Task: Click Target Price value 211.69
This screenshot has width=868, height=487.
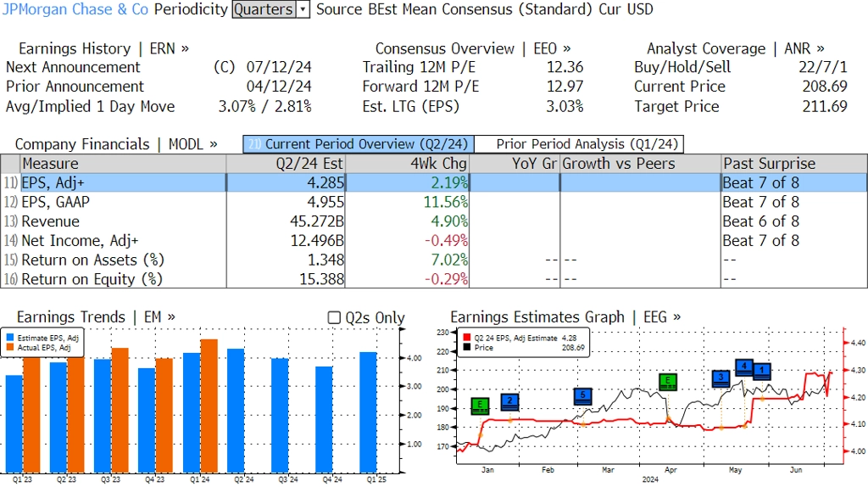Action: click(x=825, y=106)
